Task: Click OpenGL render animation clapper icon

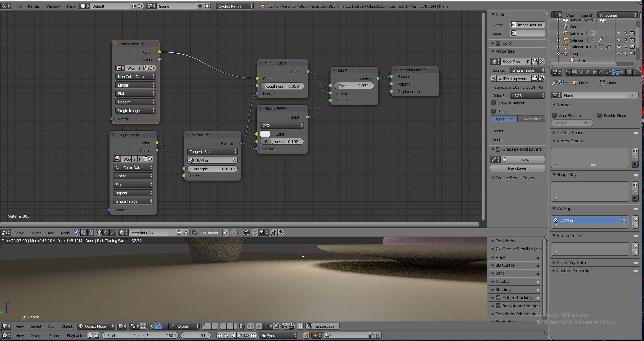Action: pos(291,326)
